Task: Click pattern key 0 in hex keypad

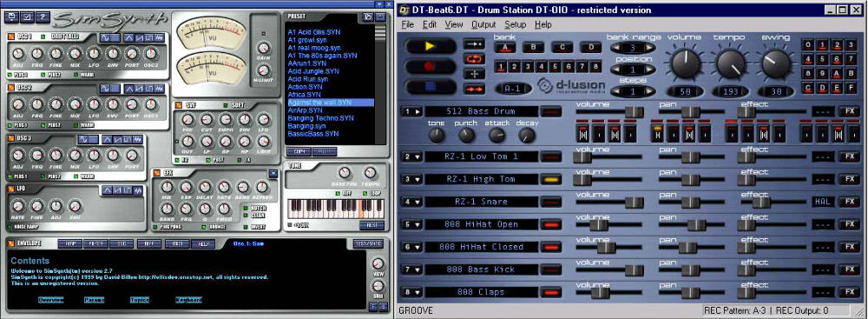Action: coord(808,45)
